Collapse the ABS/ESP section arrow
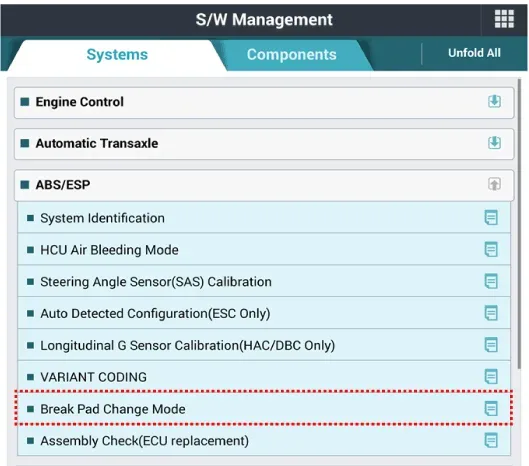 pyautogui.click(x=494, y=184)
